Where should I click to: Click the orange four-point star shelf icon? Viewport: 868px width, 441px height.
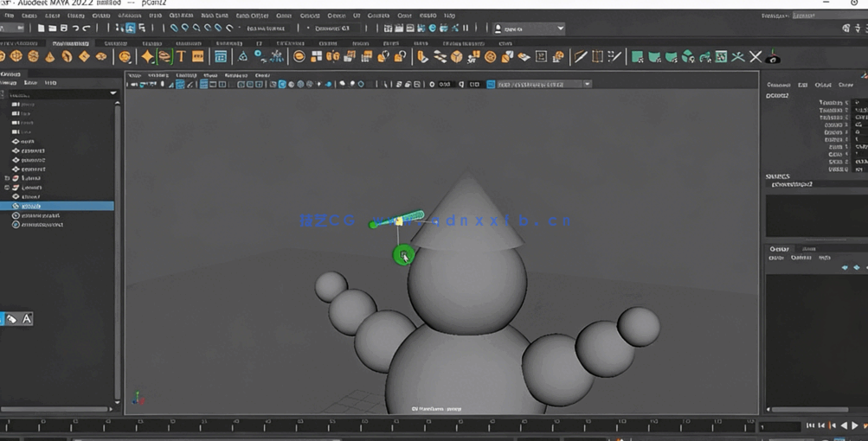point(147,56)
